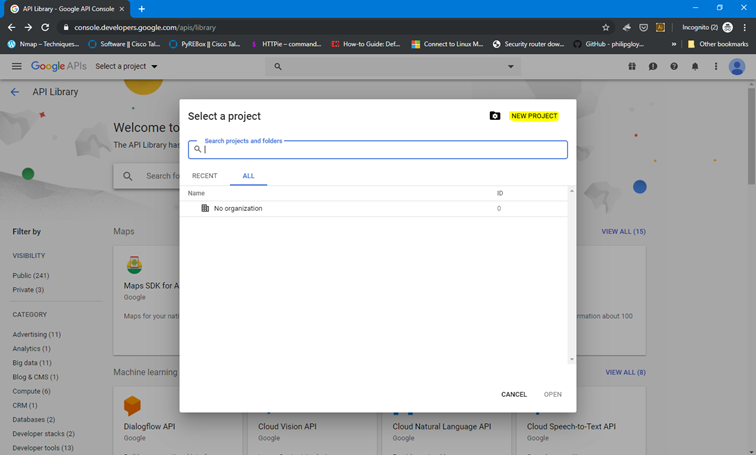The height and width of the screenshot is (455, 756).
Task: Go back with API Library arrow
Action: (x=15, y=92)
